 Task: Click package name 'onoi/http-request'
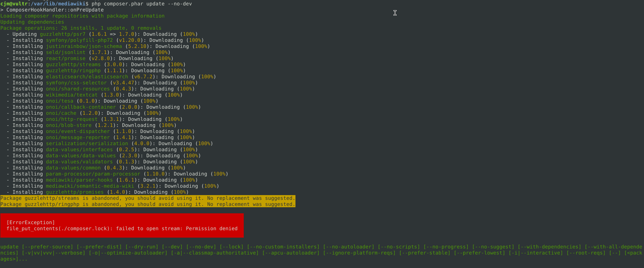tap(72, 119)
